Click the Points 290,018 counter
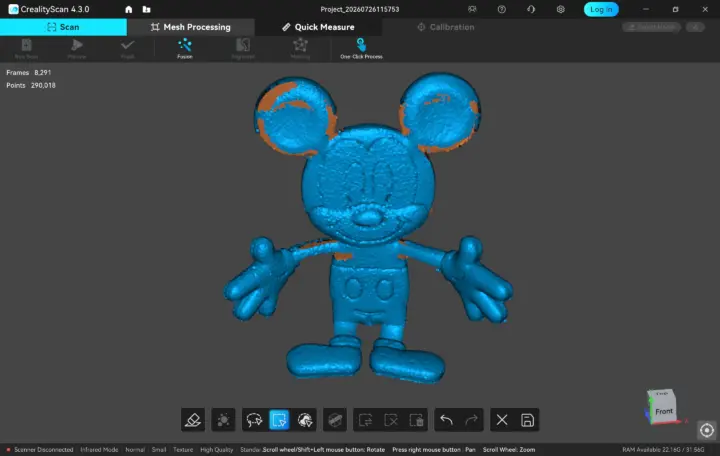Screen dimensions: 720x456 coord(31,85)
